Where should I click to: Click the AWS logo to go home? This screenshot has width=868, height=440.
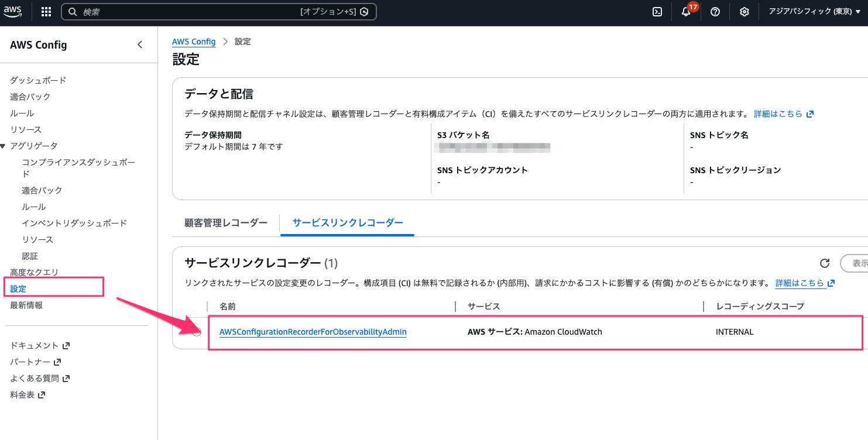13,12
